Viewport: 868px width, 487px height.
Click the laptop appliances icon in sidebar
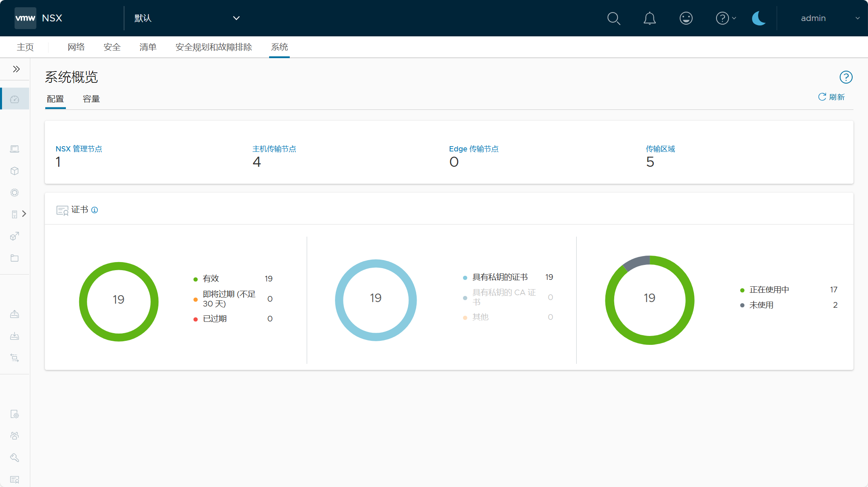15,149
